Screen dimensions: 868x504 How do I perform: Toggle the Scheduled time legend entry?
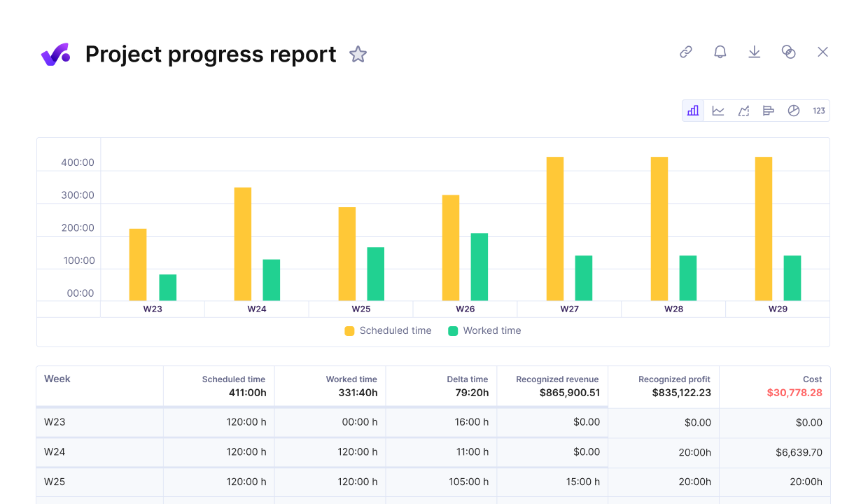[388, 330]
